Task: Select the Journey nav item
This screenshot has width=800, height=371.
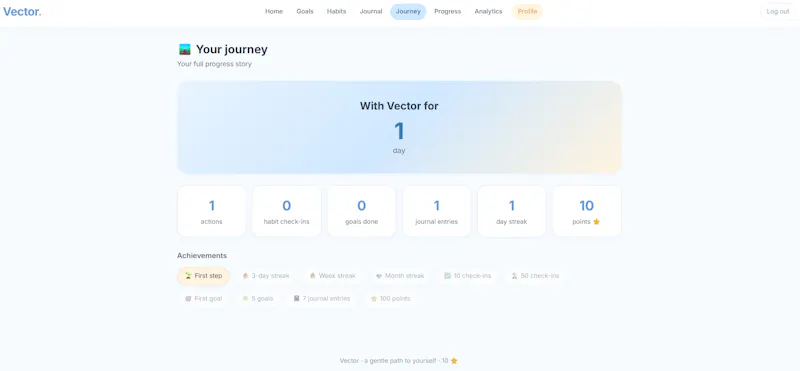Action: (408, 11)
